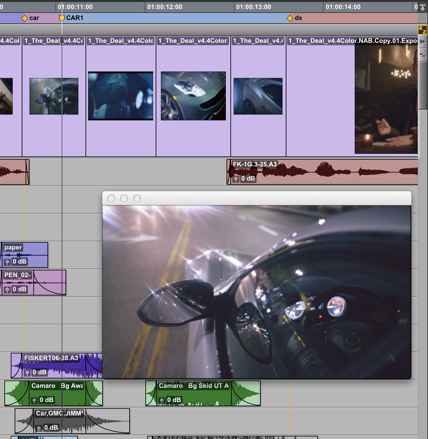Select clip name 'paper'
The width and height of the screenshot is (428, 439).
(13, 248)
